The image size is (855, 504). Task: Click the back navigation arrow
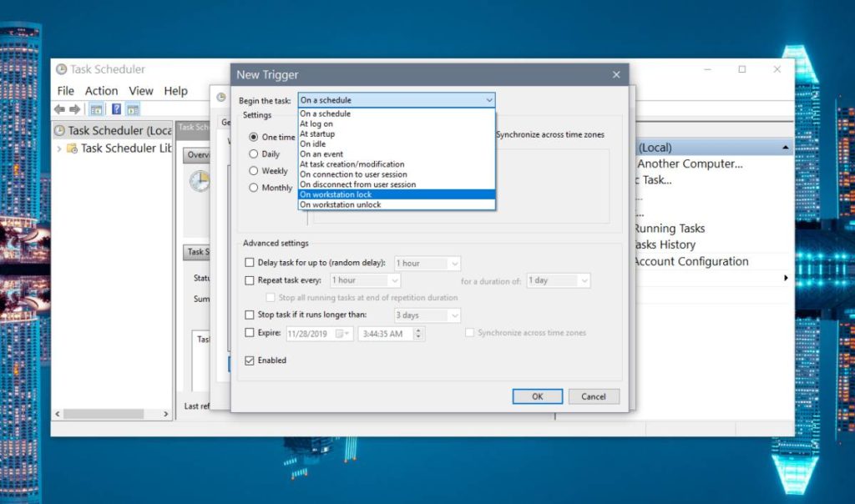coord(59,108)
